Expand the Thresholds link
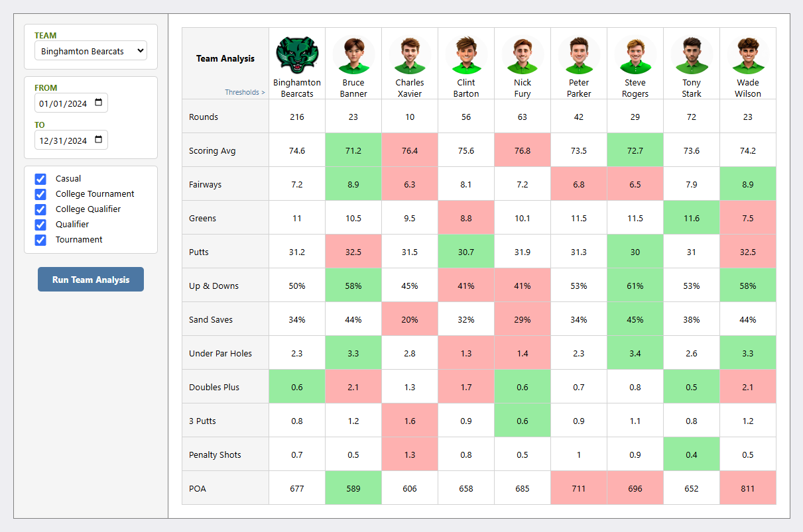 click(x=245, y=93)
